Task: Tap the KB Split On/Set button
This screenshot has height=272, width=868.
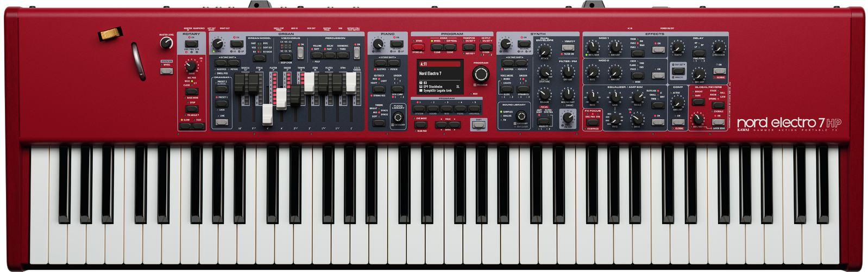Action: click(x=486, y=47)
